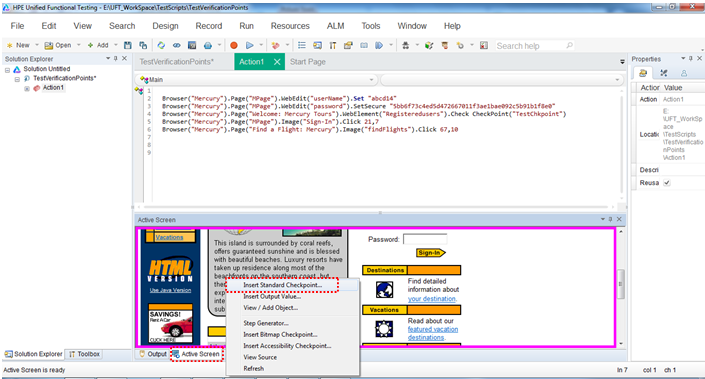Click the pink eraser-like toolbar icon
The width and height of the screenshot is (705, 379).
[276, 45]
